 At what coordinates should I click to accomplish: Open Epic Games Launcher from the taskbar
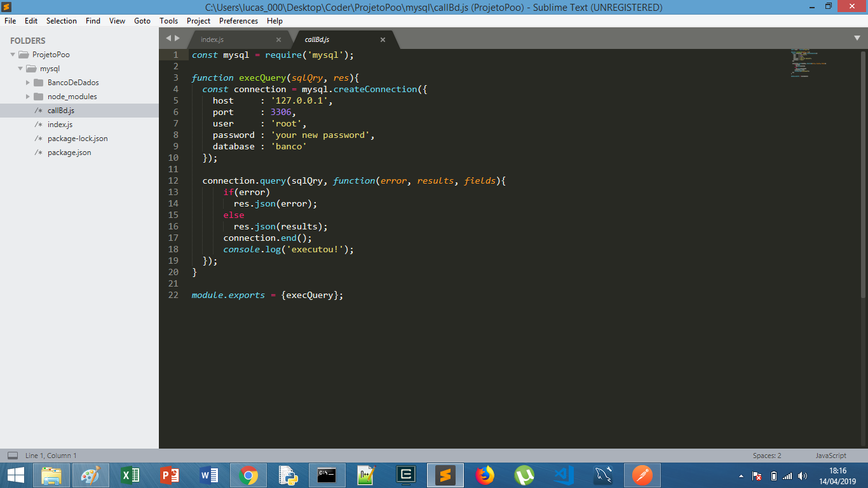coord(406,475)
